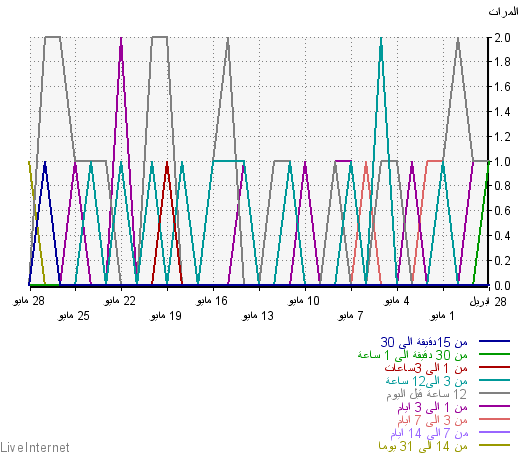Click the '22 مايو' date label
The width and height of the screenshot is (520, 457).
coord(120,301)
